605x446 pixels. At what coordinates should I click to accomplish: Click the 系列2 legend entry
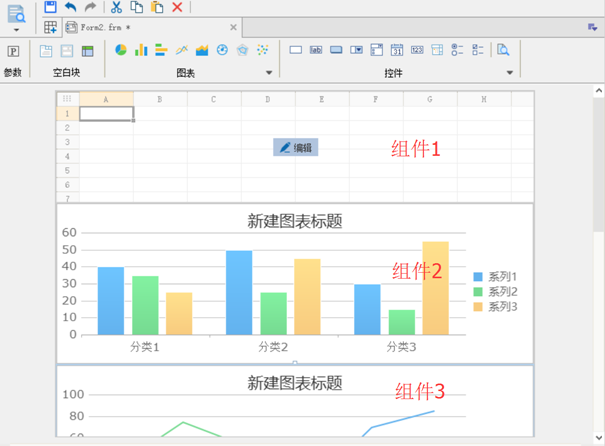pos(495,292)
